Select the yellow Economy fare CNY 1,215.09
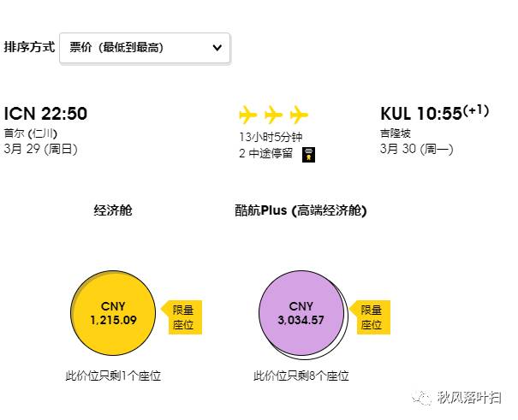This screenshot has height=420, width=518. [x=113, y=313]
